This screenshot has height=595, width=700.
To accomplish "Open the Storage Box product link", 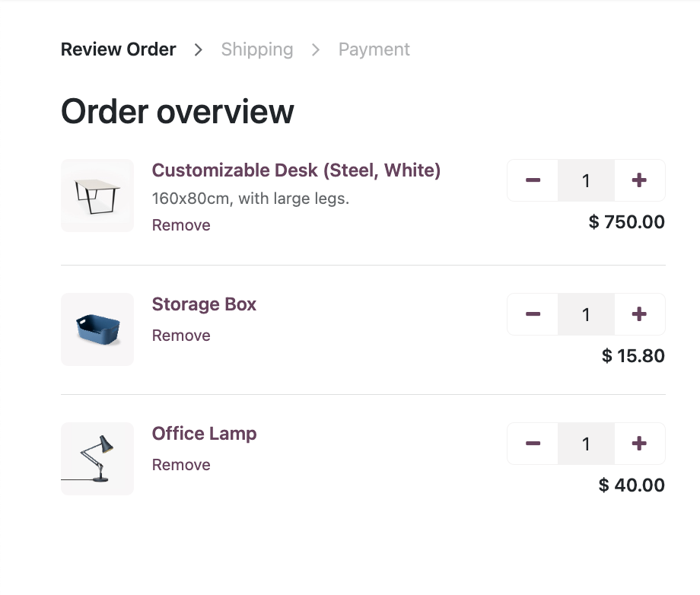I will click(204, 304).
